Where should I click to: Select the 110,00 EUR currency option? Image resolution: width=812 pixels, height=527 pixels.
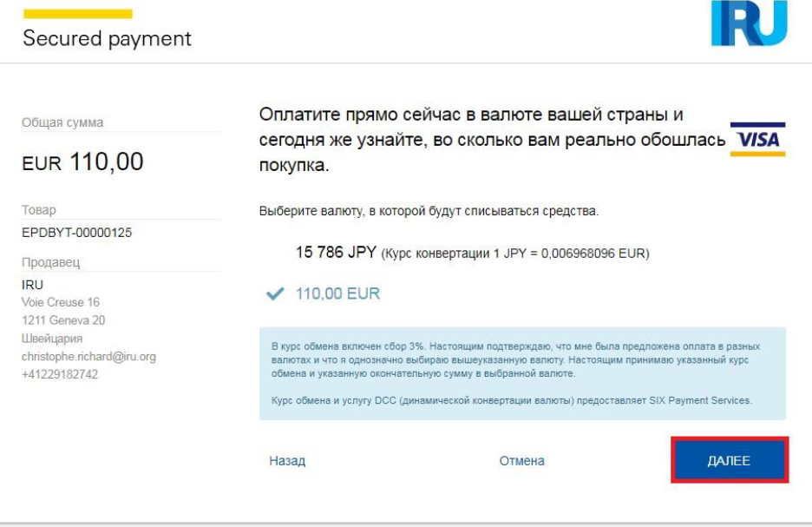(x=337, y=293)
